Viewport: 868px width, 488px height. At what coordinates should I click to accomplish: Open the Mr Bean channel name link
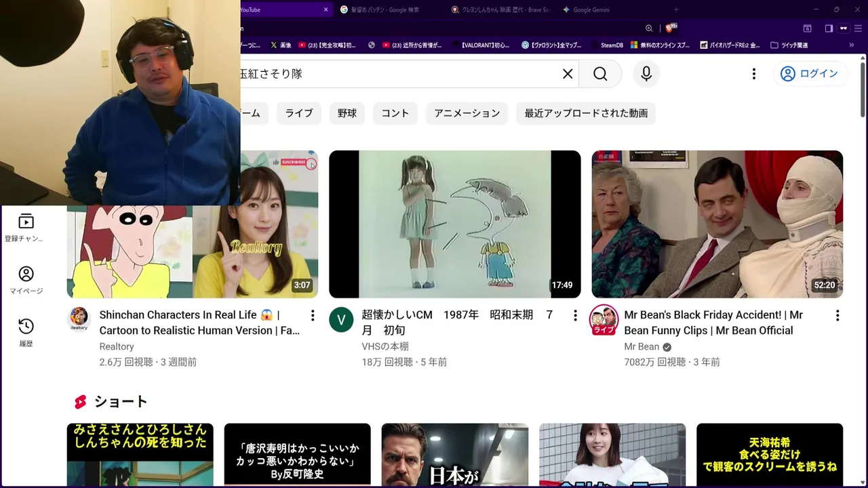(x=642, y=346)
